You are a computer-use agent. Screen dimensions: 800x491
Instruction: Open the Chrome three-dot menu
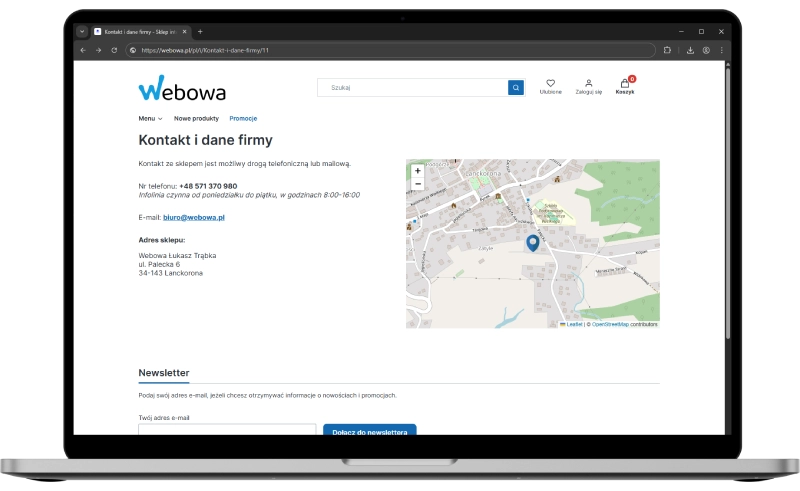[x=721, y=50]
